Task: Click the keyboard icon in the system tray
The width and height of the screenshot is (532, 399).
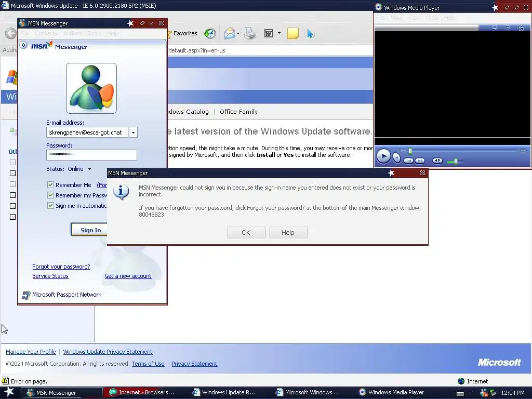Action: tap(460, 393)
